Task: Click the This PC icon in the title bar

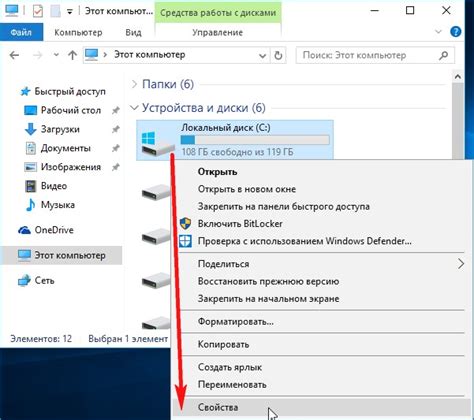Action: point(12,10)
